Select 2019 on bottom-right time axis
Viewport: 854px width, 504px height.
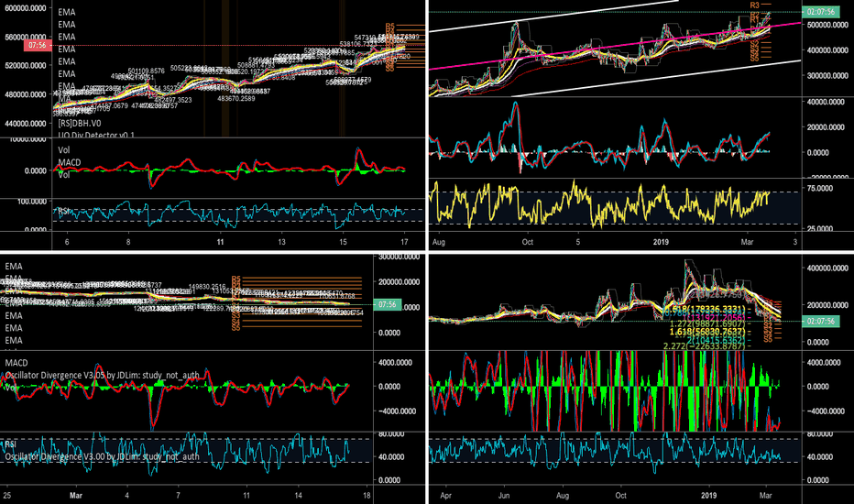(708, 495)
